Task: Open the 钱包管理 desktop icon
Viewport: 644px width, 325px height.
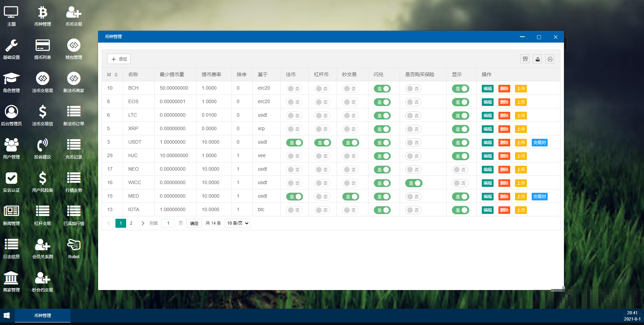Action: coord(74,45)
